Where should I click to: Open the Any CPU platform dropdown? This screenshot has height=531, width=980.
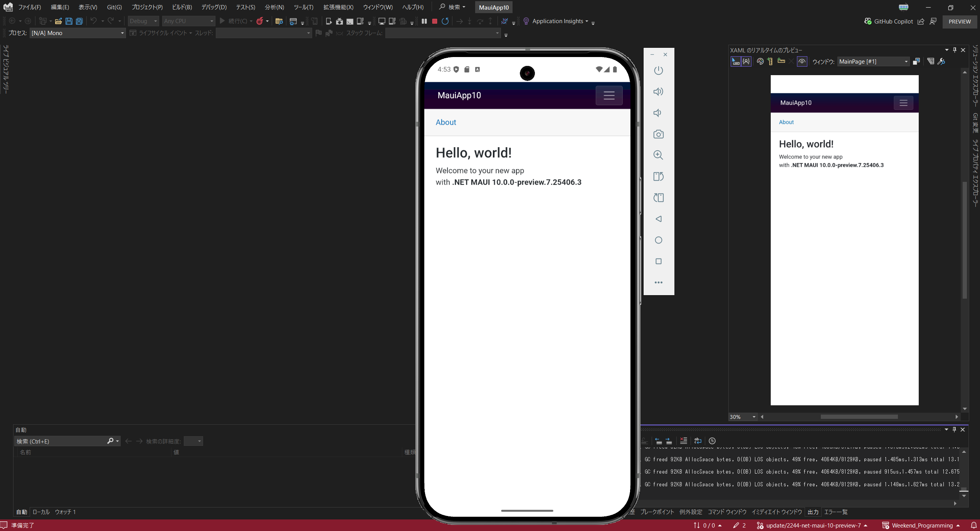(x=188, y=21)
